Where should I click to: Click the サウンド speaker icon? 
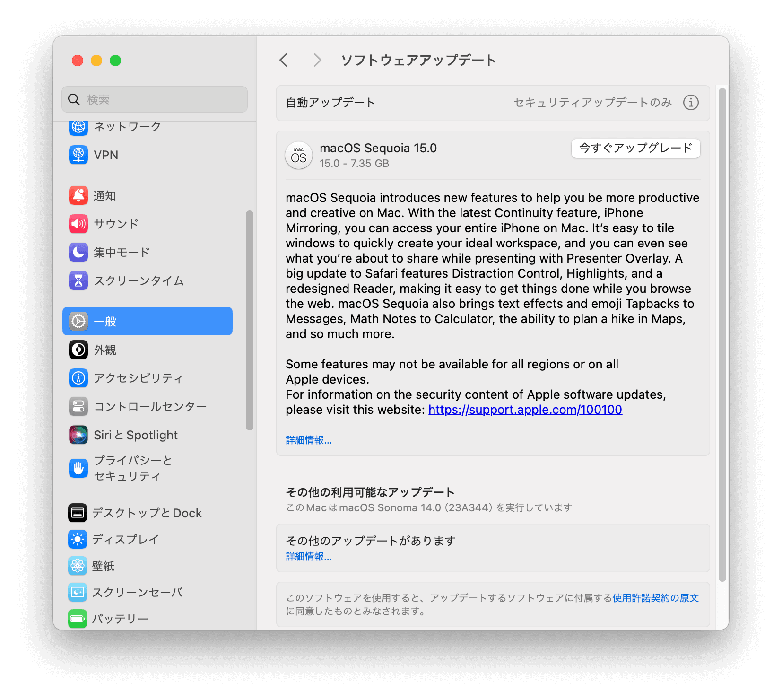pyautogui.click(x=78, y=224)
